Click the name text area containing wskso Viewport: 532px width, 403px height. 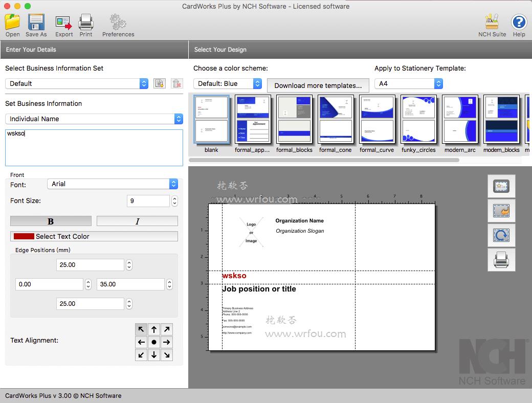coord(94,148)
